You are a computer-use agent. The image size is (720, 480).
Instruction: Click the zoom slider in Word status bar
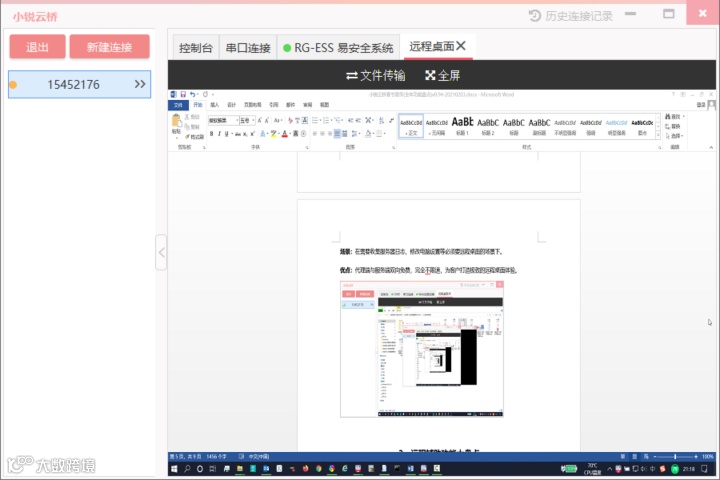pyautogui.click(x=675, y=457)
